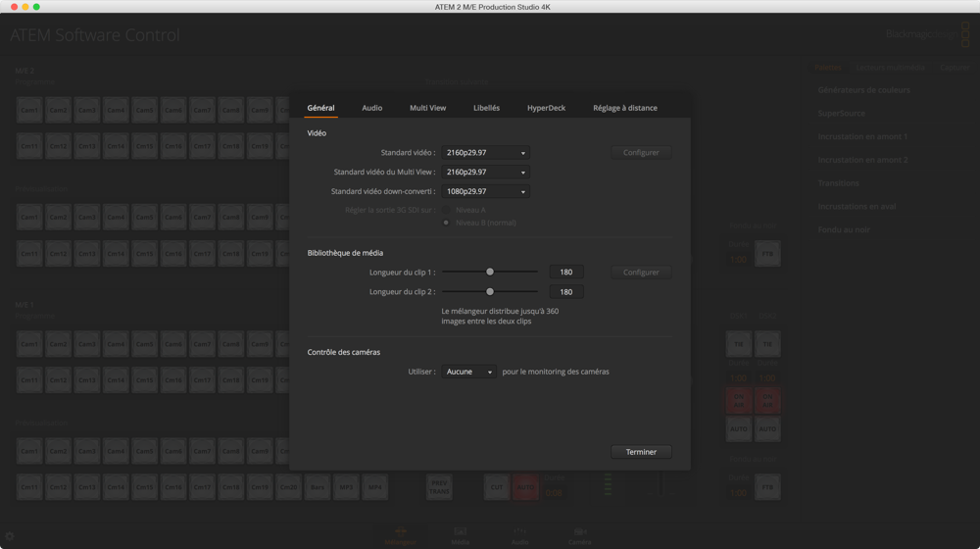Open the Audio mixer icon in the bottom bar
980x549 pixels.
[519, 536]
